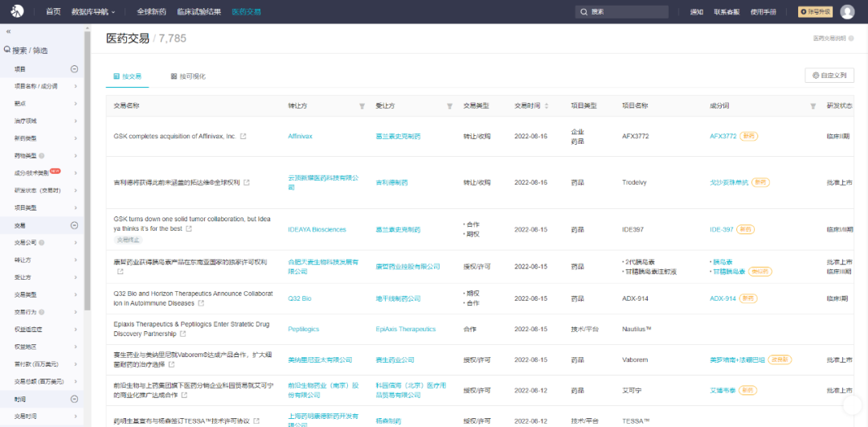The height and width of the screenshot is (427, 868).
Task: Collapse the 时间 filter section
Action: [x=74, y=399]
